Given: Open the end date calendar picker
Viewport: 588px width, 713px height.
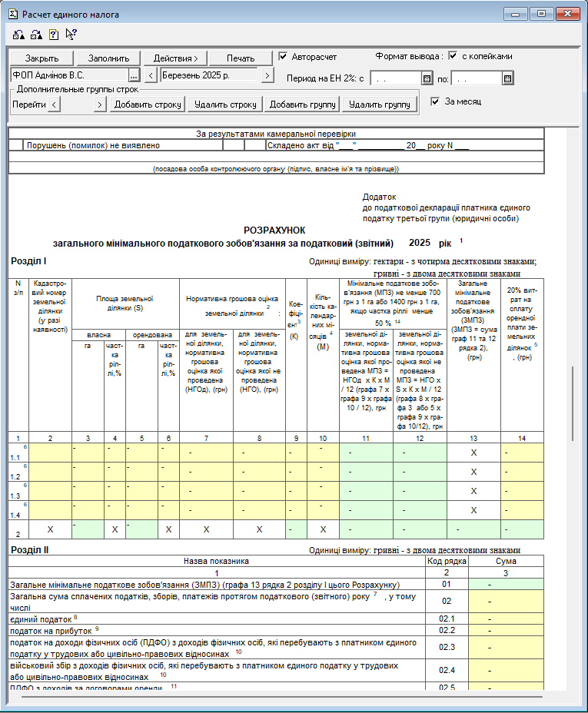Looking at the screenshot, I should tap(507, 78).
